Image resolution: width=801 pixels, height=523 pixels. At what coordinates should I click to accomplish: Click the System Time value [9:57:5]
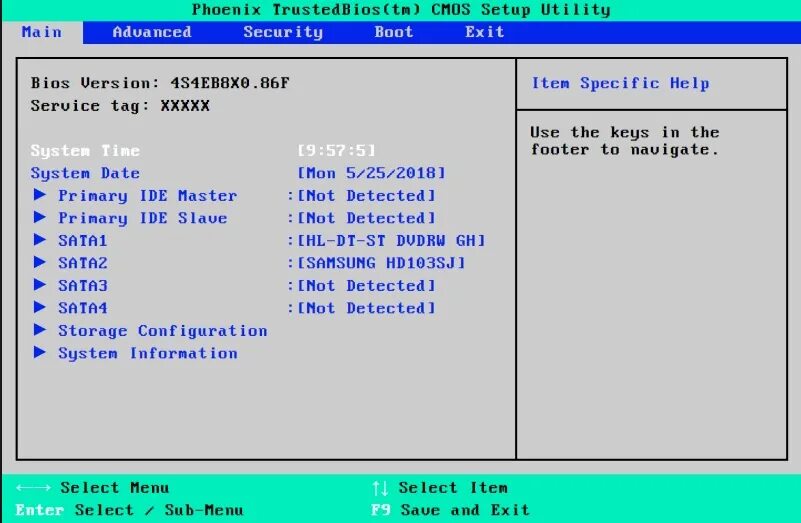[x=336, y=150]
